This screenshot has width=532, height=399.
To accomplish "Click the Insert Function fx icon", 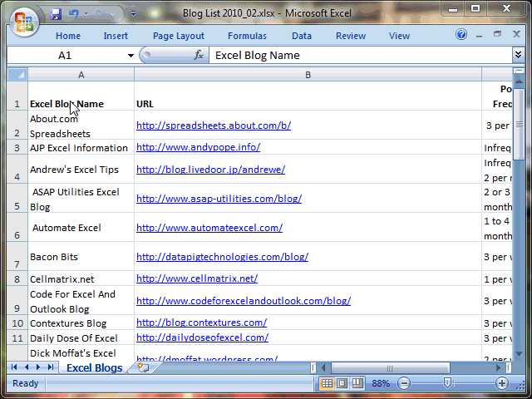I will pos(199,55).
